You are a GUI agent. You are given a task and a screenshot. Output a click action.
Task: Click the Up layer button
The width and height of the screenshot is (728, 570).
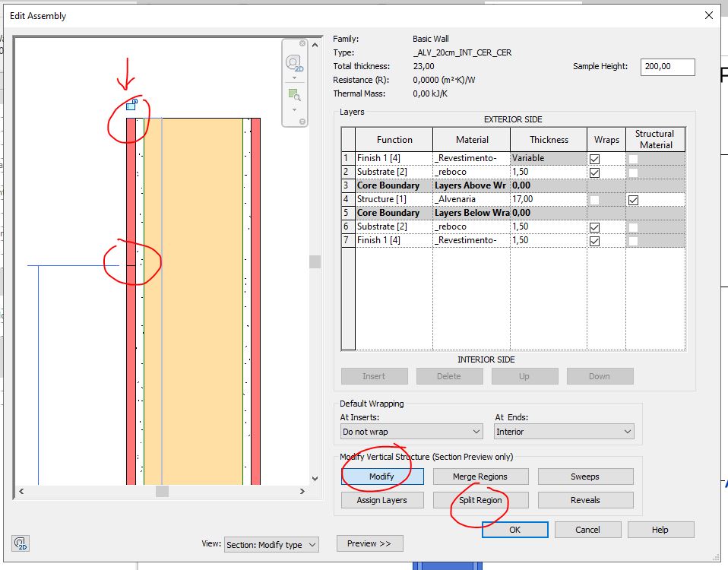(x=524, y=376)
